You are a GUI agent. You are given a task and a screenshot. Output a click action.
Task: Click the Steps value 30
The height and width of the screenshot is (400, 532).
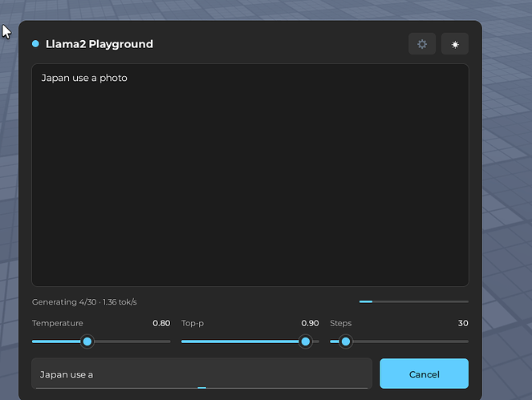tap(463, 323)
